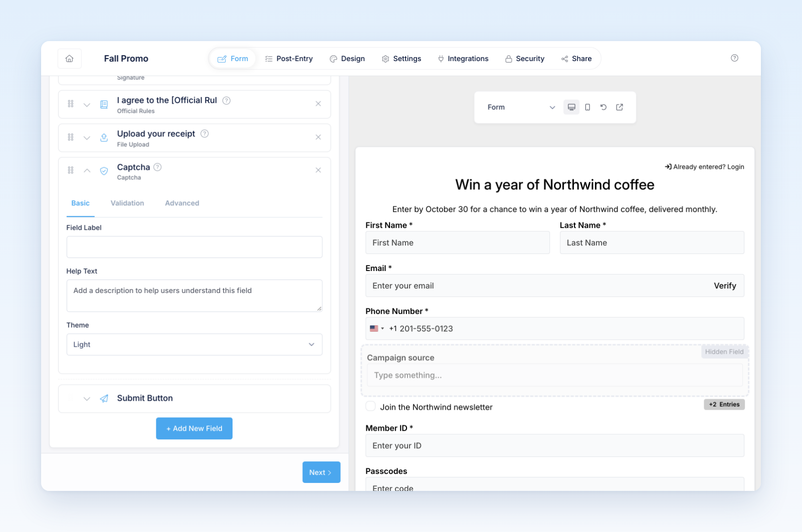This screenshot has height=532, width=802.
Task: Switch preview to desktop view
Action: coord(571,107)
